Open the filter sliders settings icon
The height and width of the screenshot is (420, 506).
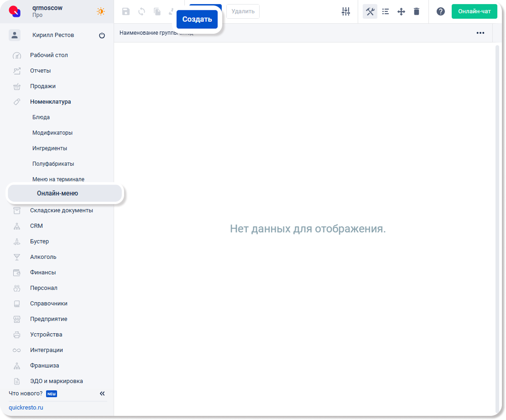pyautogui.click(x=346, y=11)
